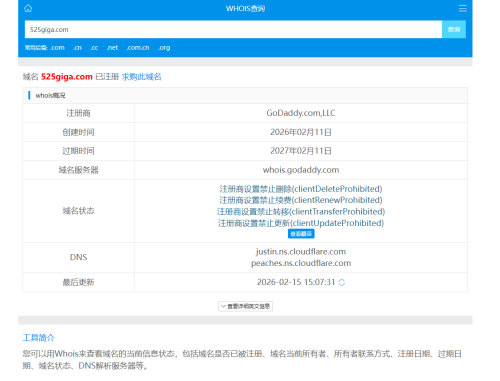Image resolution: width=500 pixels, height=381 pixels.
Task: Select justin.ns.cloudflare.com DNS entry
Action: [301, 252]
